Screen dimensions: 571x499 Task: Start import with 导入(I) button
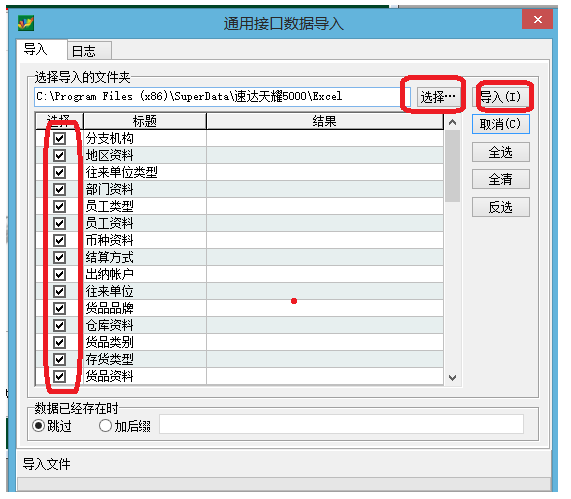click(501, 97)
